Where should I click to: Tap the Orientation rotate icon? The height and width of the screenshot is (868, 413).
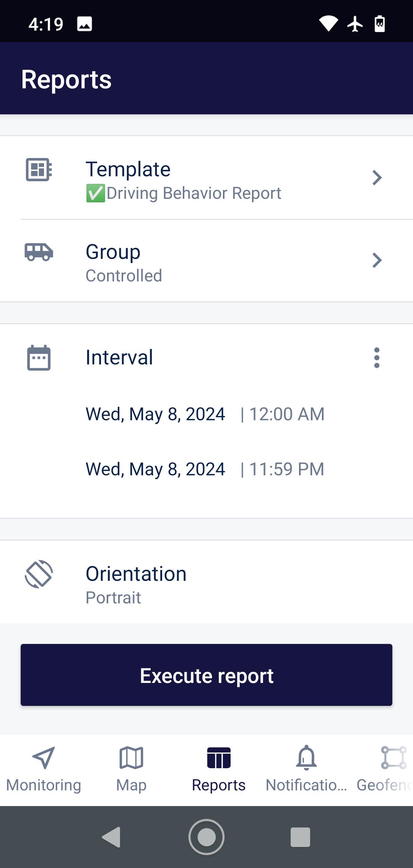[x=39, y=574]
